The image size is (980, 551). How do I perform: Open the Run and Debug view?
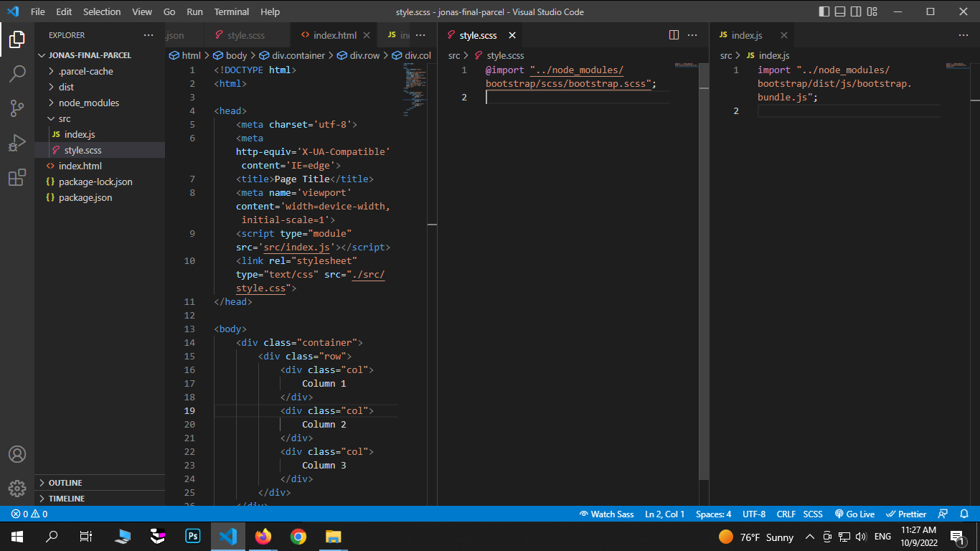(x=17, y=143)
